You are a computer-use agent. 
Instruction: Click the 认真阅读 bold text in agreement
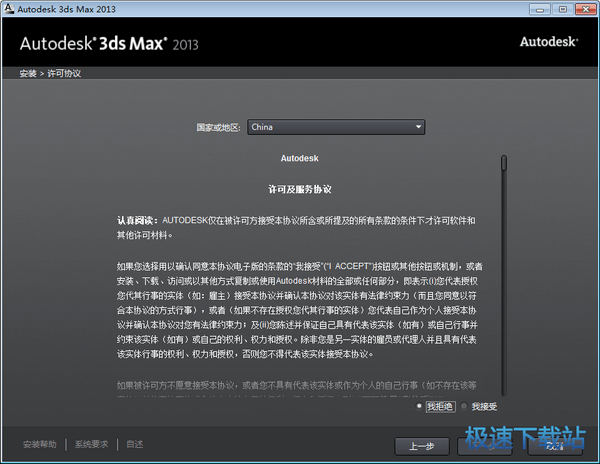click(x=137, y=221)
